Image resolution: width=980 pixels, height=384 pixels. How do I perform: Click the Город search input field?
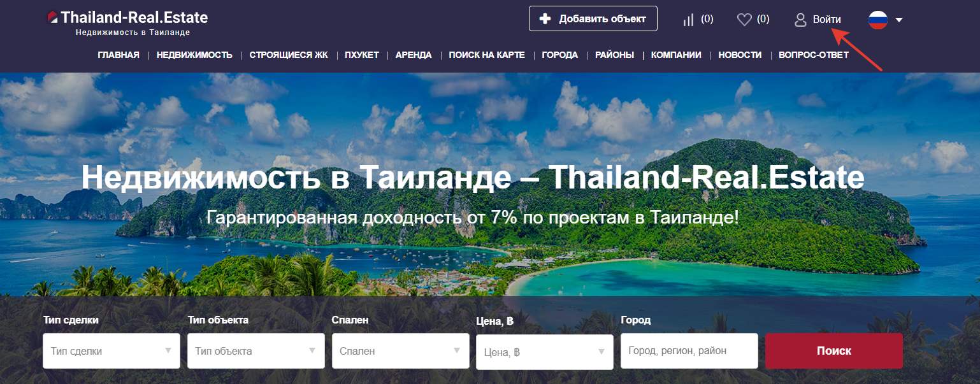tap(689, 351)
